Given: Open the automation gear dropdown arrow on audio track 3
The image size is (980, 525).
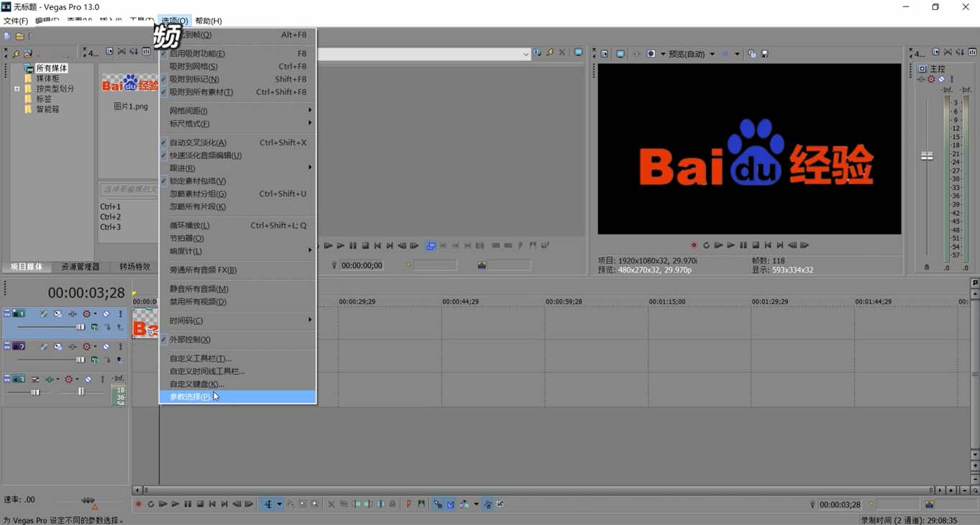Looking at the screenshot, I should click(77, 379).
